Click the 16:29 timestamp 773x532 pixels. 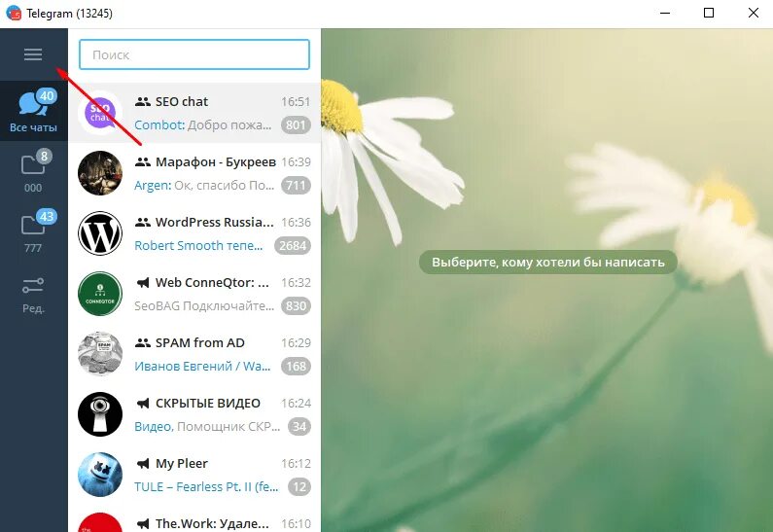click(296, 343)
